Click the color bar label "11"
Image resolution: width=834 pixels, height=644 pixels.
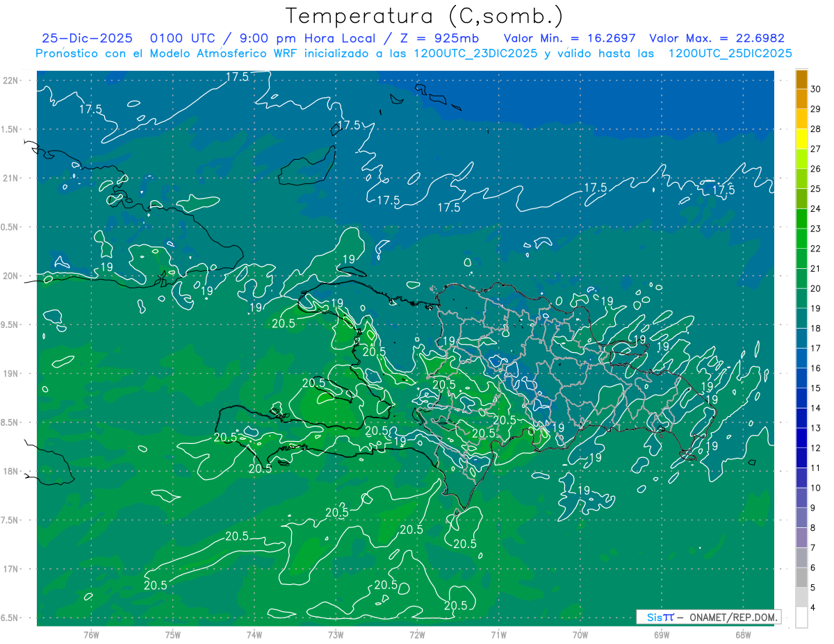815,468
